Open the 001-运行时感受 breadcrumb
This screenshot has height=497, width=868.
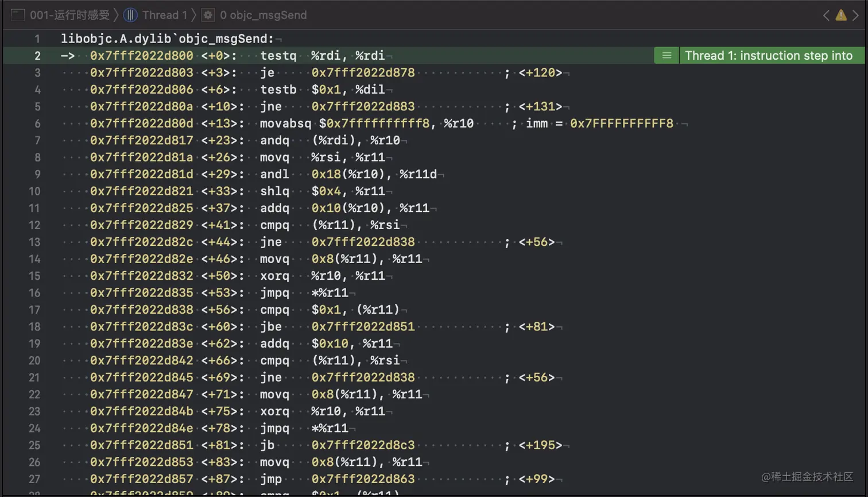coord(69,15)
